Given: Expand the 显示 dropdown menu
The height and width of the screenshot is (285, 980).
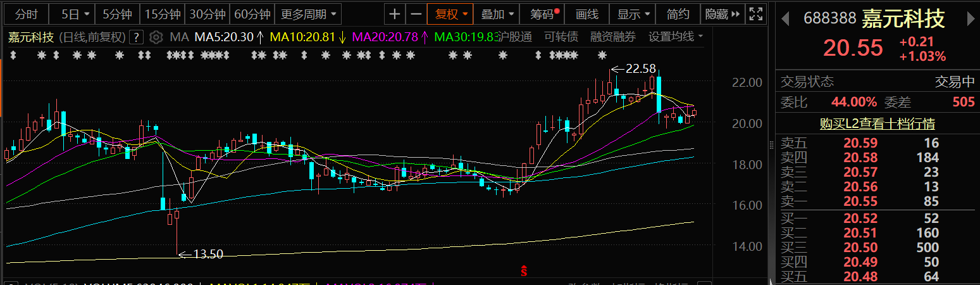Looking at the screenshot, I should click(633, 14).
